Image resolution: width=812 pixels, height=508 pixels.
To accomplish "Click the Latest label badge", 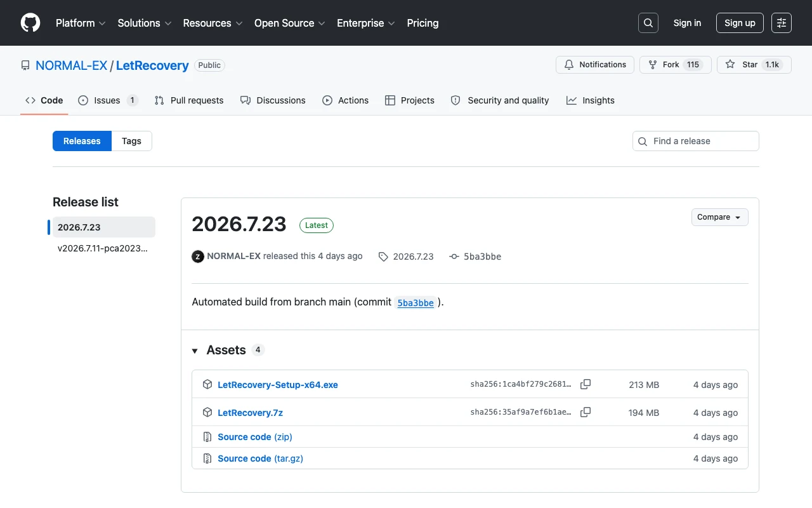I will [x=317, y=225].
